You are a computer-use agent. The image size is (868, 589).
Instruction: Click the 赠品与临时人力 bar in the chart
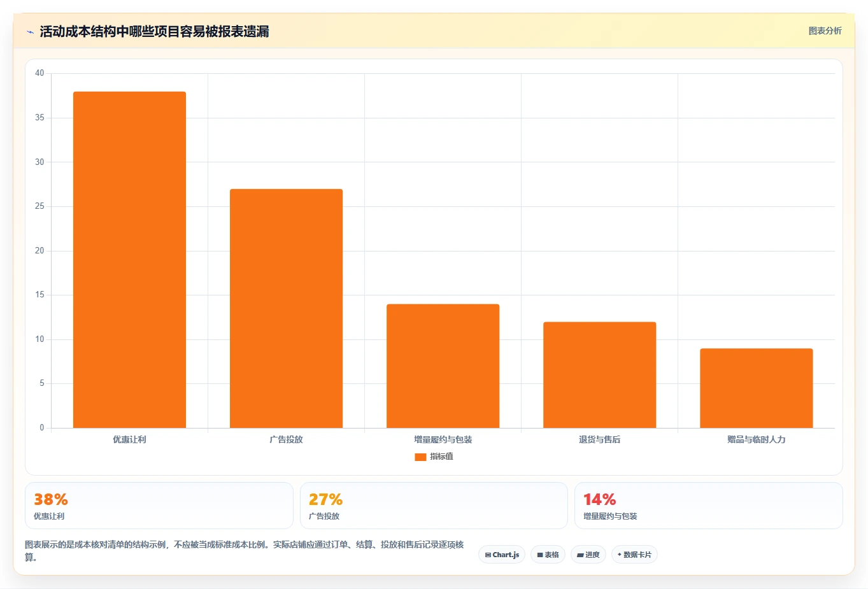[x=756, y=388]
